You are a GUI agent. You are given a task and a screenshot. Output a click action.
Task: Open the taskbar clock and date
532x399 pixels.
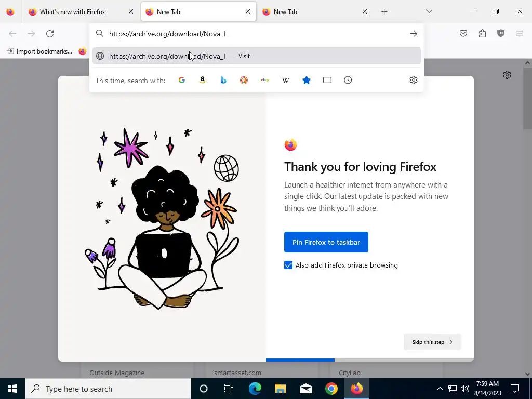point(487,389)
